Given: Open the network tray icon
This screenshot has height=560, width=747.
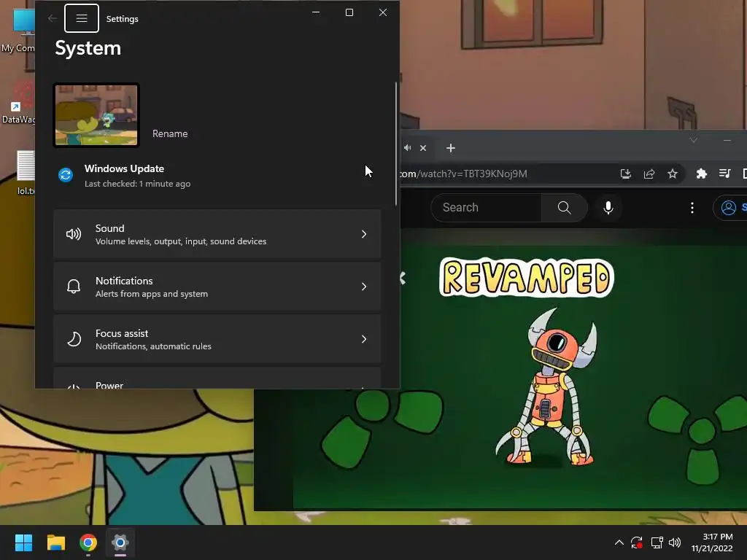Looking at the screenshot, I should point(657,542).
